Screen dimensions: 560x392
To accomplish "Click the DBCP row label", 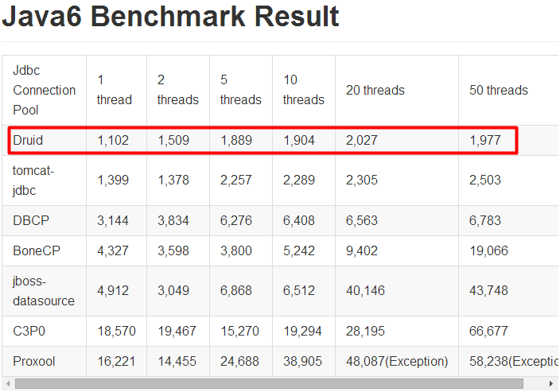I will pos(31,220).
